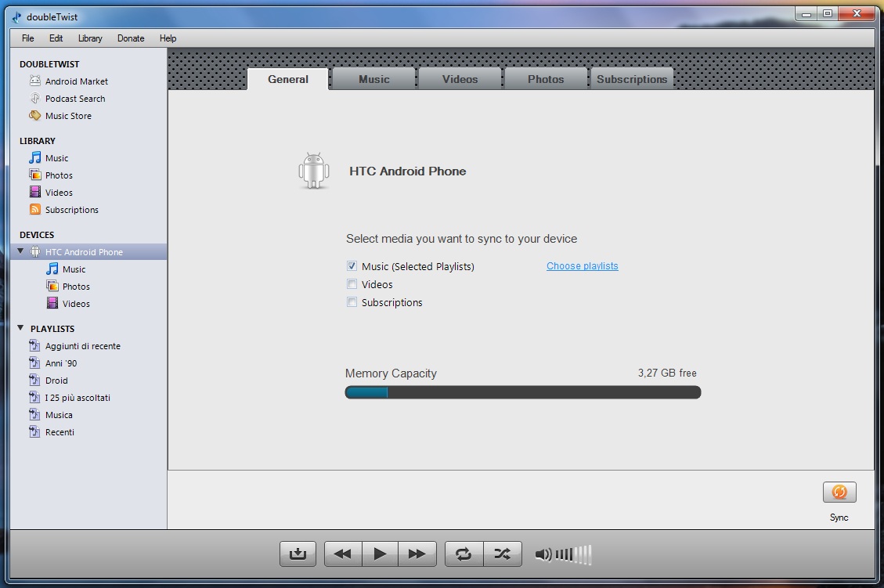Viewport: 884px width, 588px height.
Task: Switch to the Music tab
Action: [373, 79]
